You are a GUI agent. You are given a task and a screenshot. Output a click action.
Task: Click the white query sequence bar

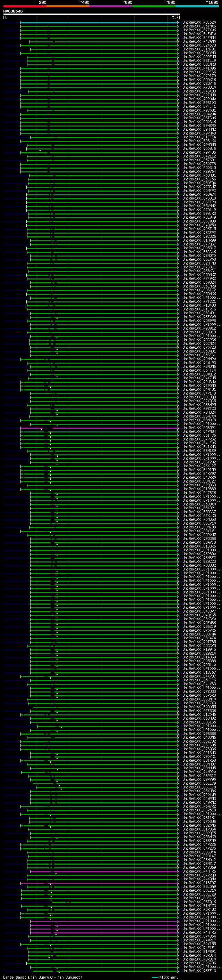coord(92,15)
